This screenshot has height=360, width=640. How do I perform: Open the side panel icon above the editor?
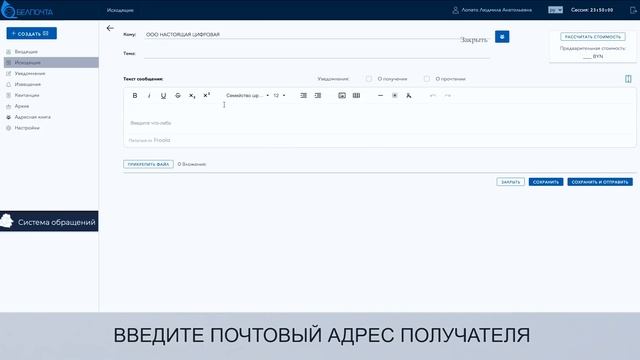tap(628, 79)
